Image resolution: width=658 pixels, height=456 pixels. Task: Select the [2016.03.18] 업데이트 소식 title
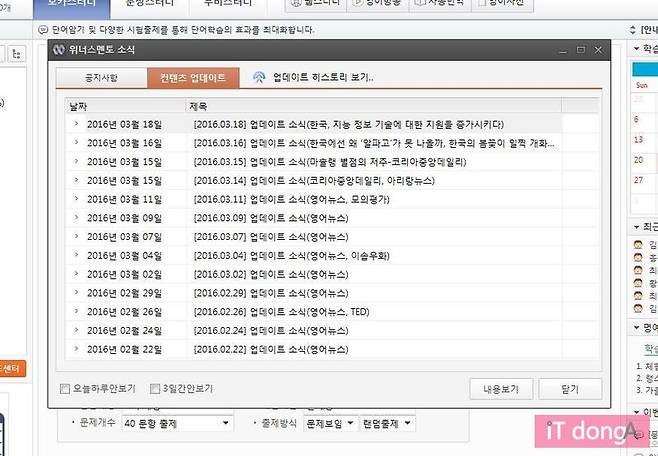[x=349, y=125]
